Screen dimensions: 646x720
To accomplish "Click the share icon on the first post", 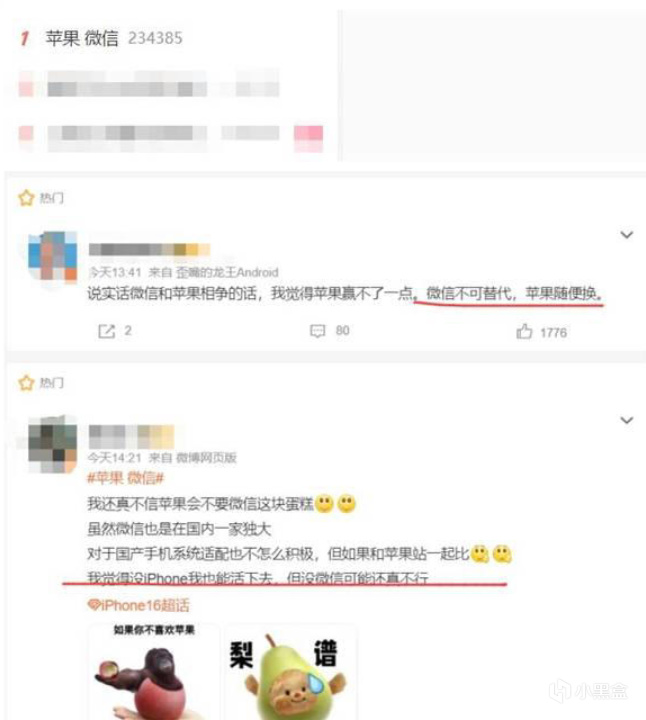I will point(107,331).
